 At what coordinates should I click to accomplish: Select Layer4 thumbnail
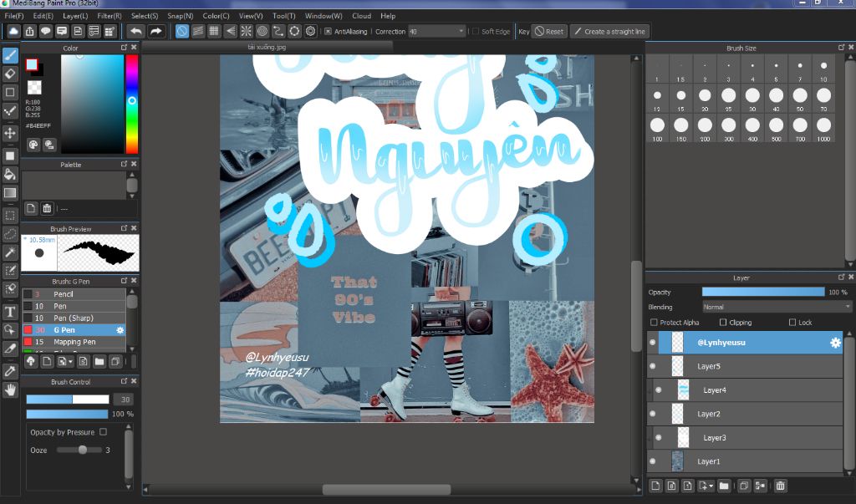pyautogui.click(x=683, y=390)
